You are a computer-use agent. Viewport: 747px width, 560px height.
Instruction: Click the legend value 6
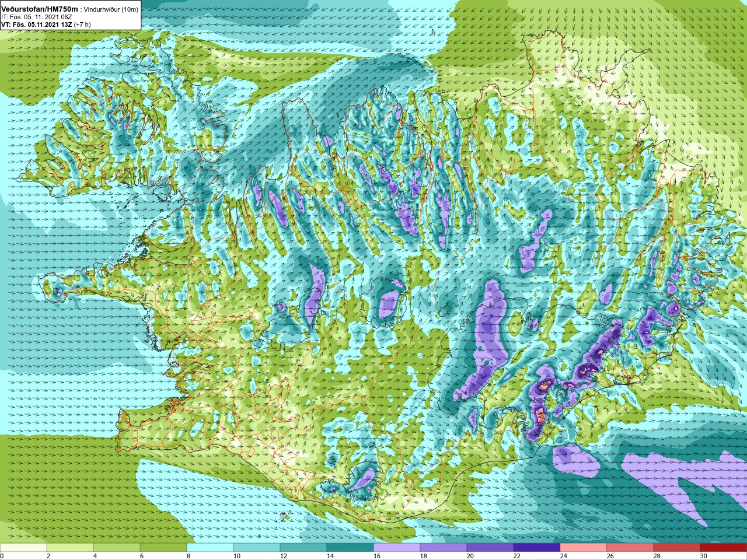142,556
